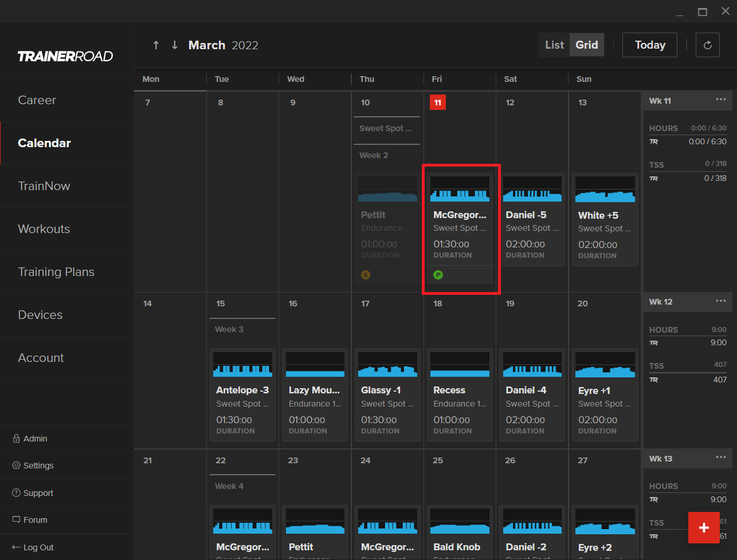Open Wk 13 options menu
737x560 pixels.
[x=720, y=458]
